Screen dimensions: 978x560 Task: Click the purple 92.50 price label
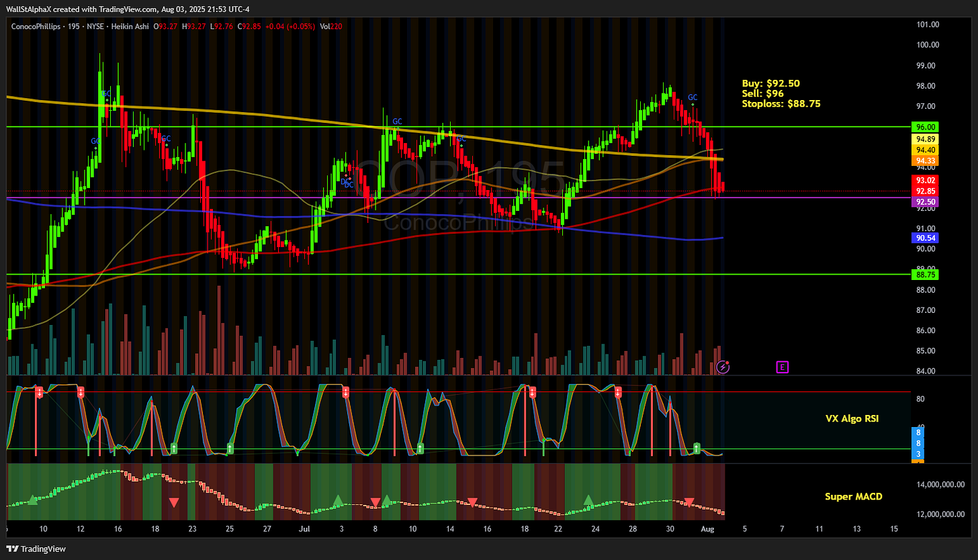[924, 201]
